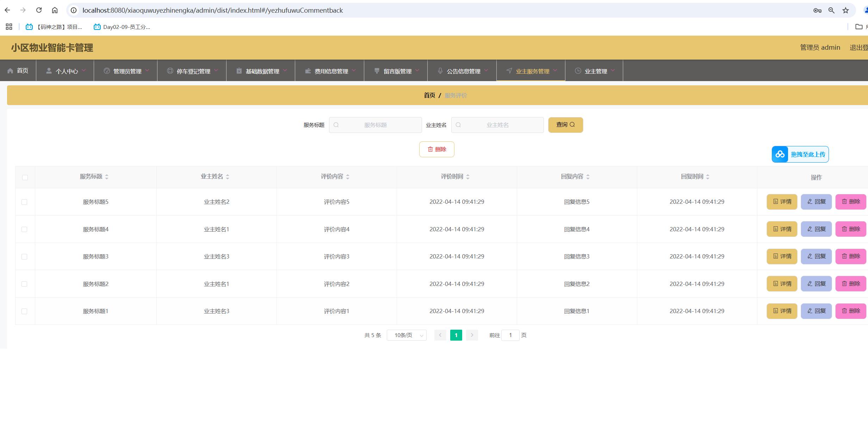Click the browser reload icon
This screenshot has height=433, width=868.
[x=39, y=10]
